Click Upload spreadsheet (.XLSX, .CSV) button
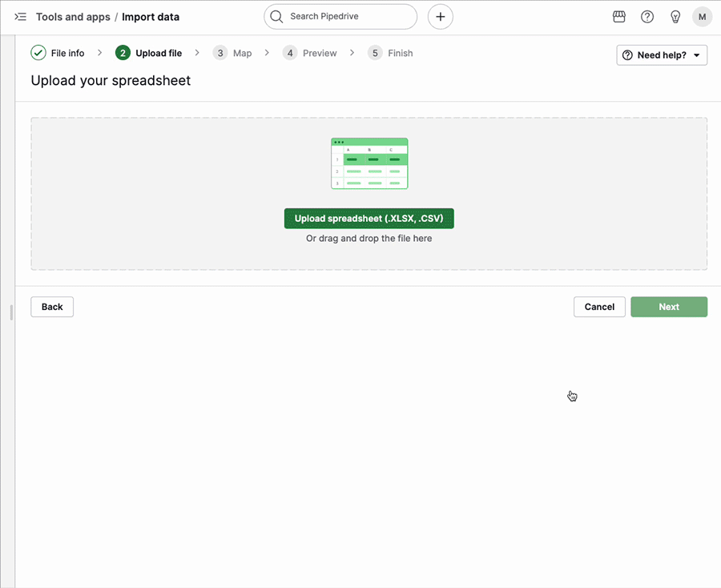The width and height of the screenshot is (721, 588). tap(369, 219)
